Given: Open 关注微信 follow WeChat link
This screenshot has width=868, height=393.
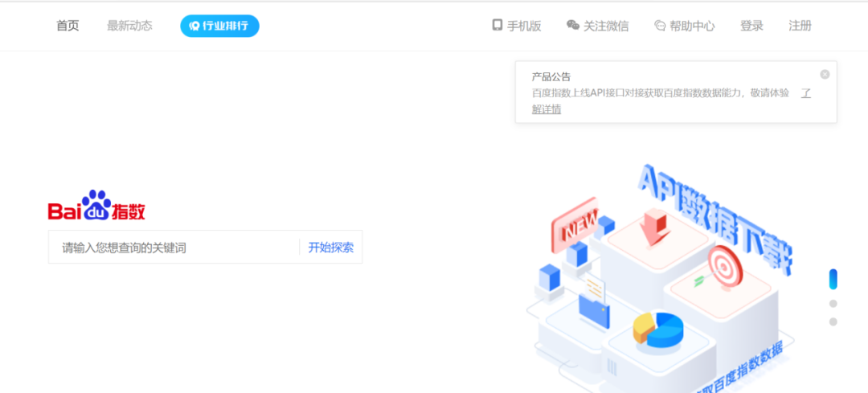Looking at the screenshot, I should (x=606, y=26).
